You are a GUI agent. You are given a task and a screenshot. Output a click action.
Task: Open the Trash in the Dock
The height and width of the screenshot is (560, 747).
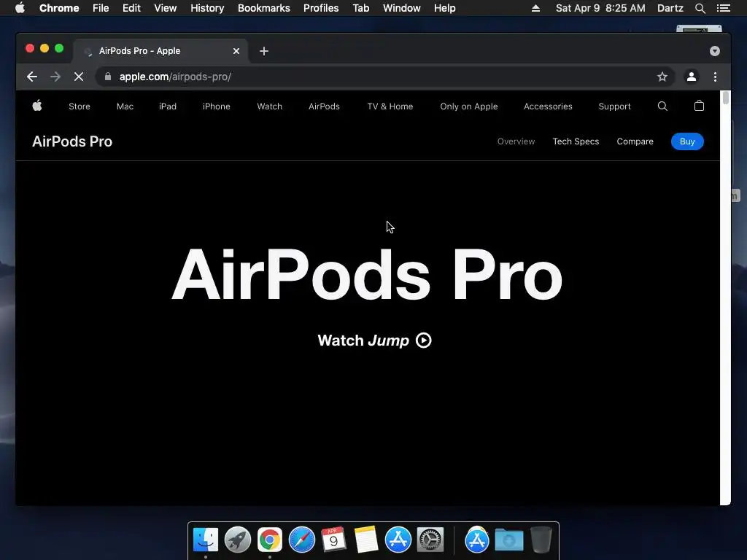(x=541, y=540)
